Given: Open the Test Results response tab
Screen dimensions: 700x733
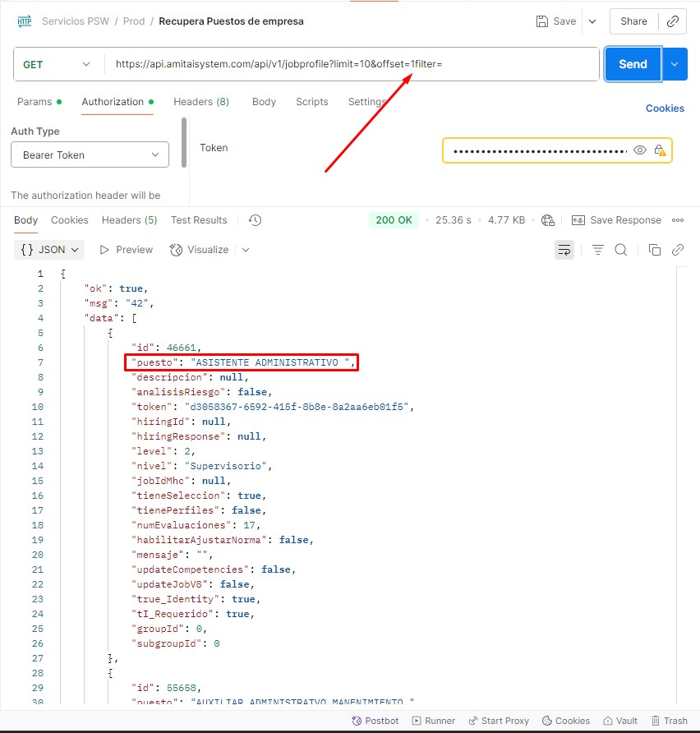Looking at the screenshot, I should pos(199,220).
